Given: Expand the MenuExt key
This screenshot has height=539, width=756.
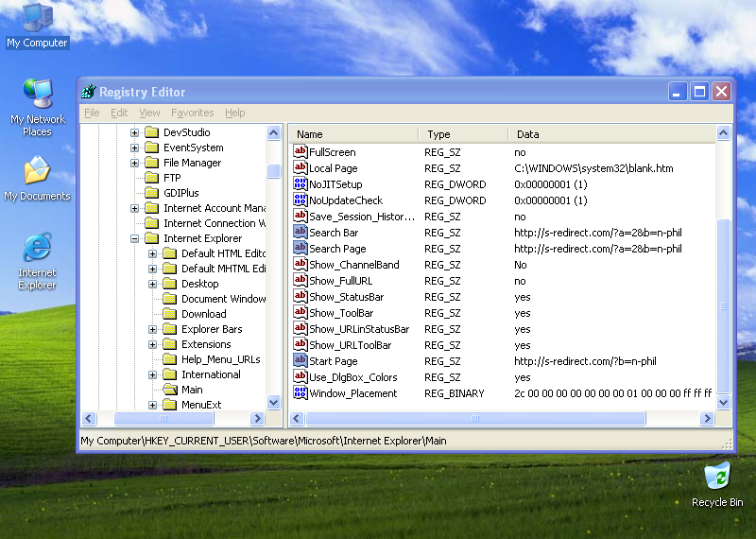Looking at the screenshot, I should (x=152, y=405).
